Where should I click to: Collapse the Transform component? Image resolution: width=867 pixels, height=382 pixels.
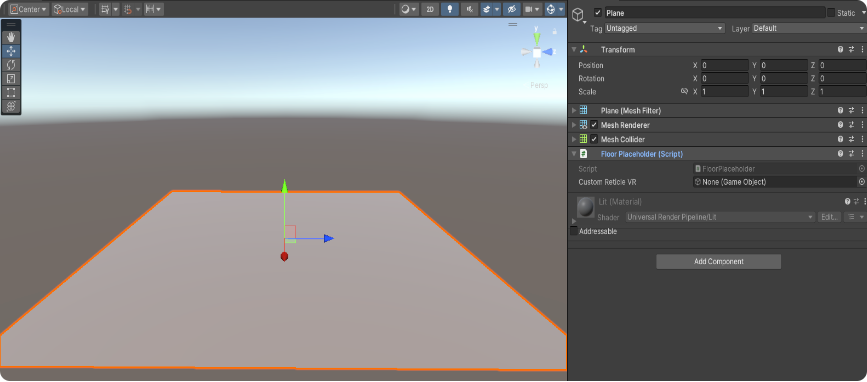tap(574, 50)
